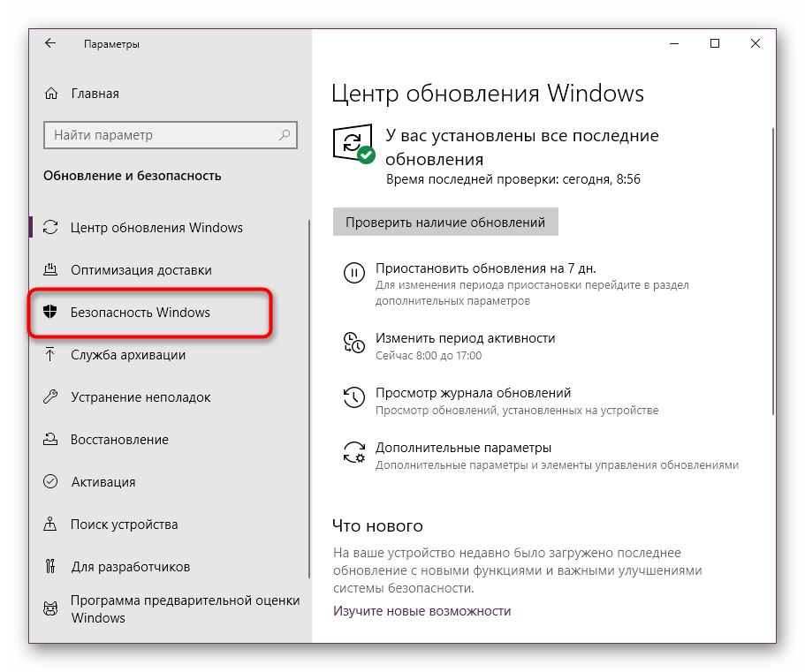805x672 pixels.
Task: Click the Восстановление icon
Action: 50,439
